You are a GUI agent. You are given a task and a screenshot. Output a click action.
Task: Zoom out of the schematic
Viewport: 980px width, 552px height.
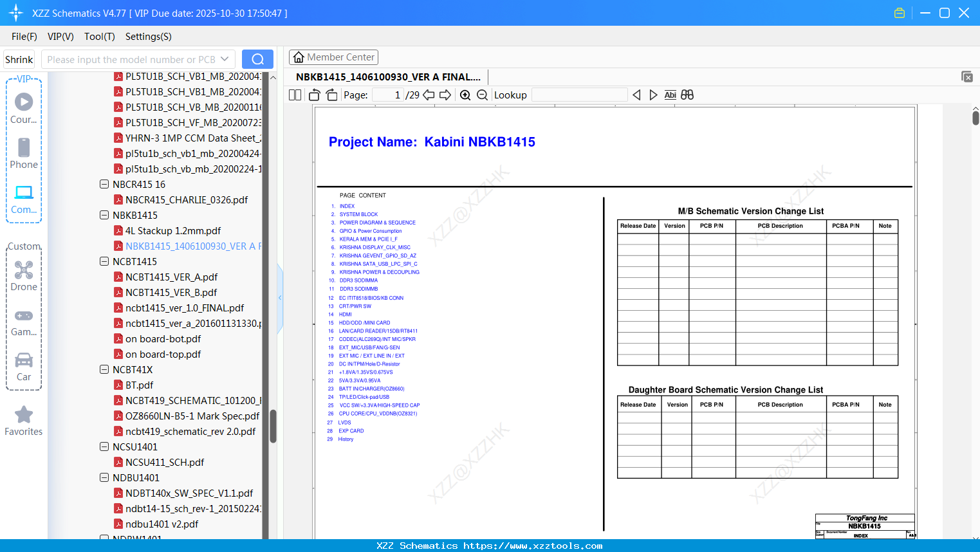point(483,95)
